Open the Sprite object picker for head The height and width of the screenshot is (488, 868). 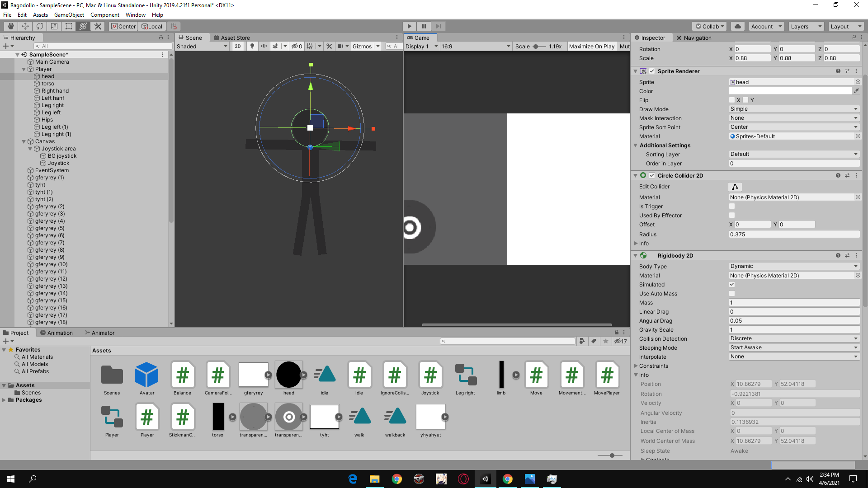[x=858, y=82]
